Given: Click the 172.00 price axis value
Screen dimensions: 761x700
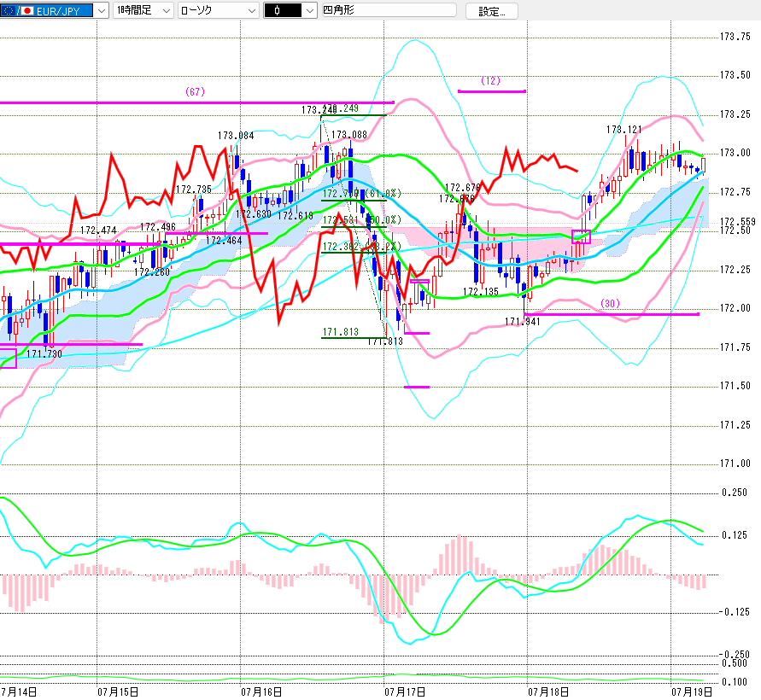Looking at the screenshot, I should click(x=735, y=308).
